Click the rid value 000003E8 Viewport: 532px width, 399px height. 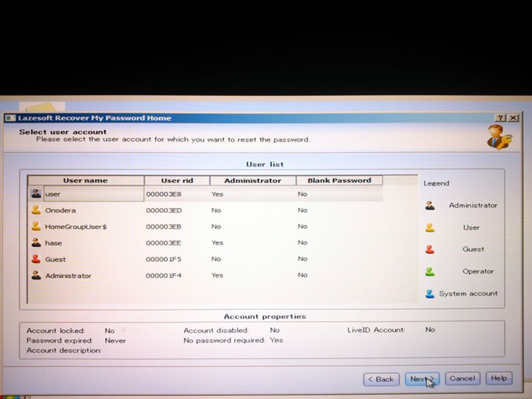164,194
